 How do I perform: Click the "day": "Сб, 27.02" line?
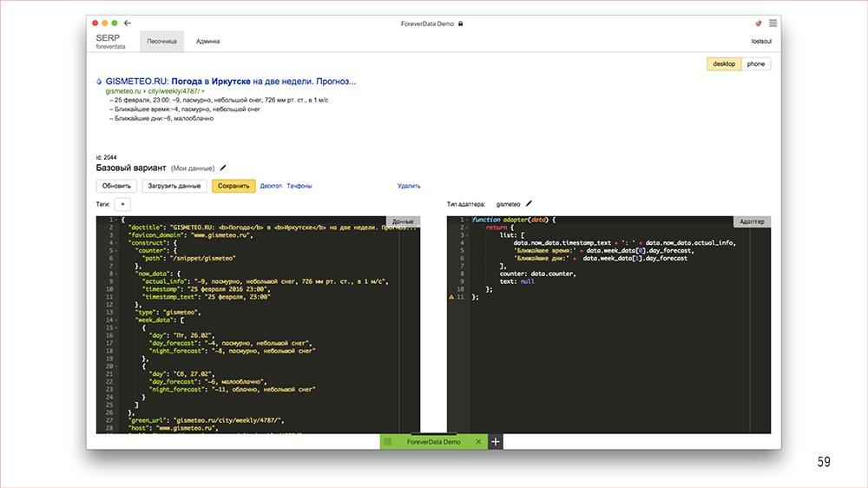[x=181, y=374]
